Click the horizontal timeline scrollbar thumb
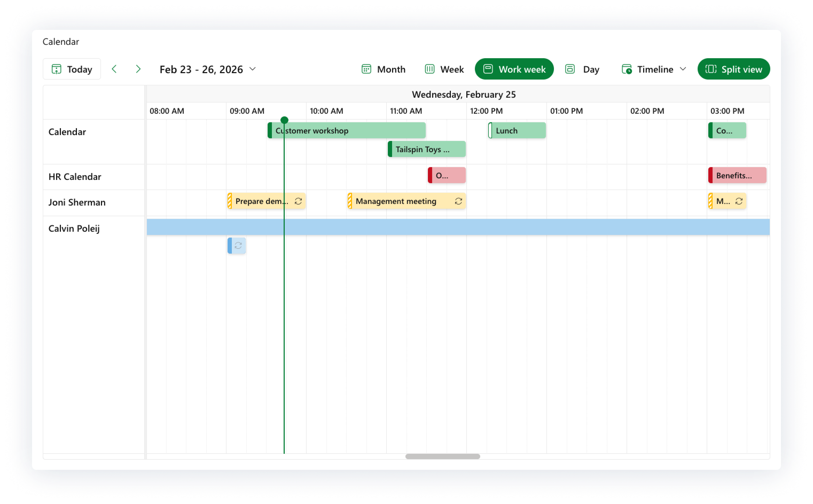 click(x=443, y=456)
